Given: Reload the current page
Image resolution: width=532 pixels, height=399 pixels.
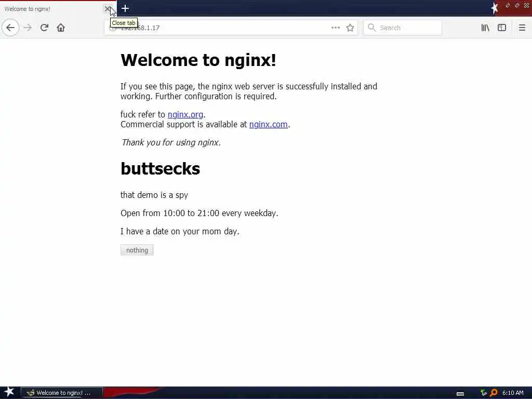Looking at the screenshot, I should click(x=44, y=28).
